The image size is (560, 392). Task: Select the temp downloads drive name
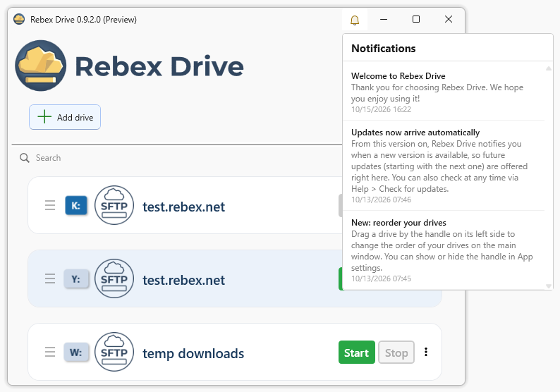193,353
